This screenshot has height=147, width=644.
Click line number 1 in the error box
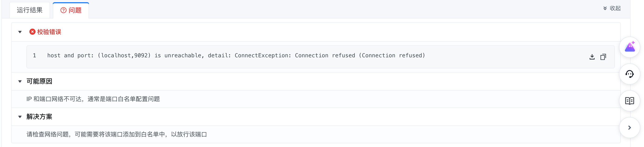pyautogui.click(x=35, y=55)
